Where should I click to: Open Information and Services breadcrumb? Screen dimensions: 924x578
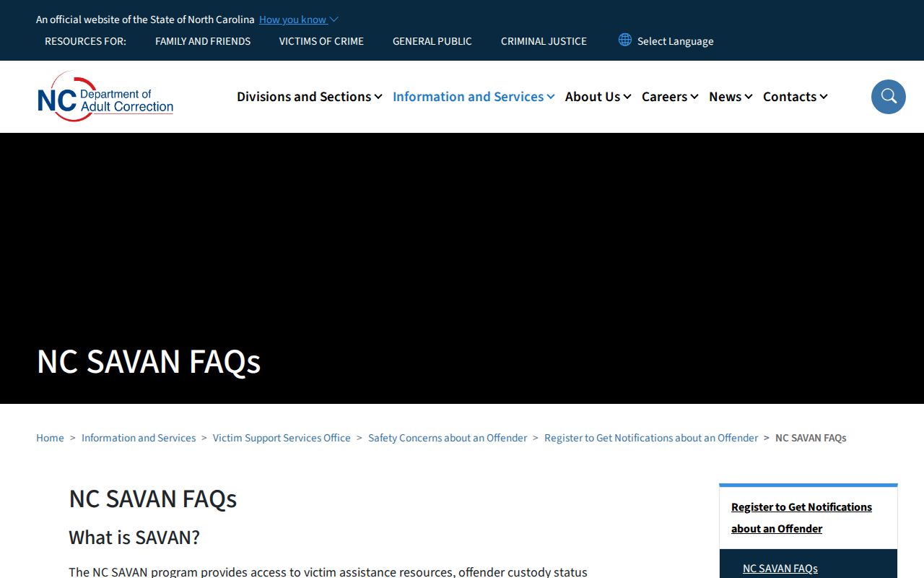[x=139, y=438]
